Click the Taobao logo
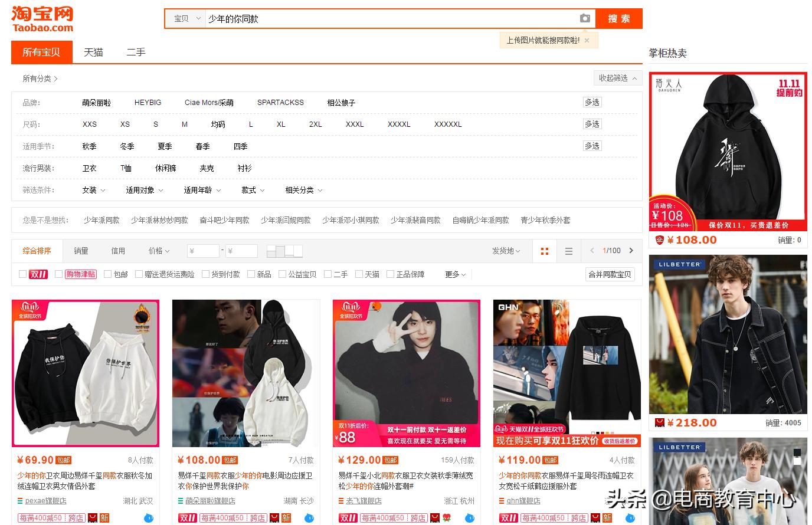This screenshot has width=812, height=525. [x=41, y=18]
